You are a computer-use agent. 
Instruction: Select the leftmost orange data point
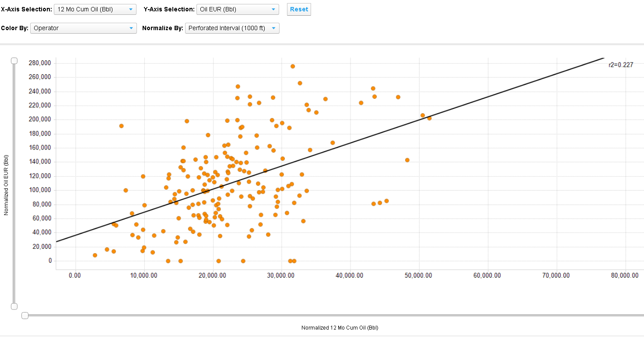(95, 255)
